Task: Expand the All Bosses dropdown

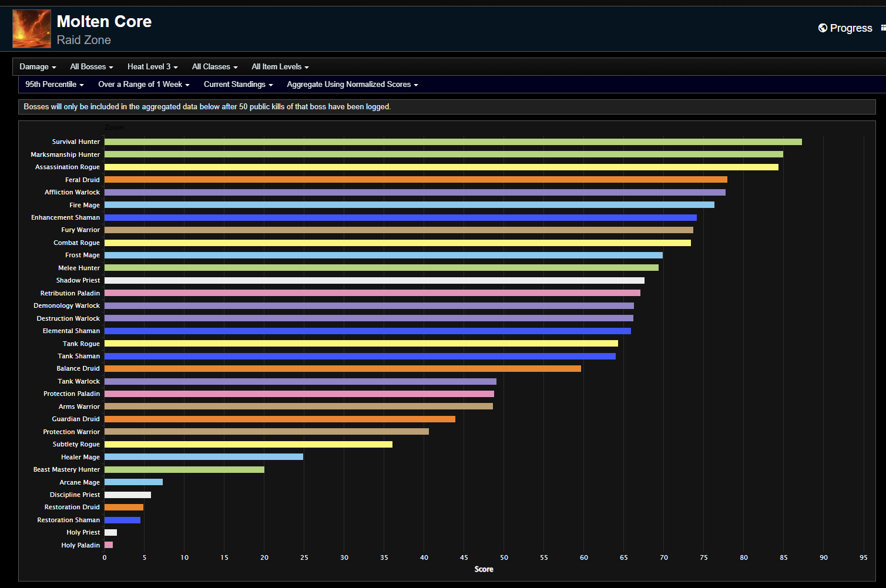Action: (x=91, y=66)
